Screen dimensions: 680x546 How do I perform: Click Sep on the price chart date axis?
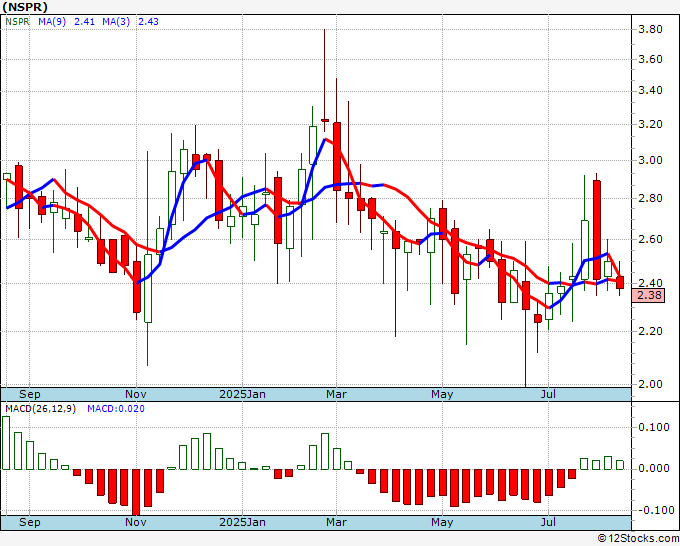point(29,394)
